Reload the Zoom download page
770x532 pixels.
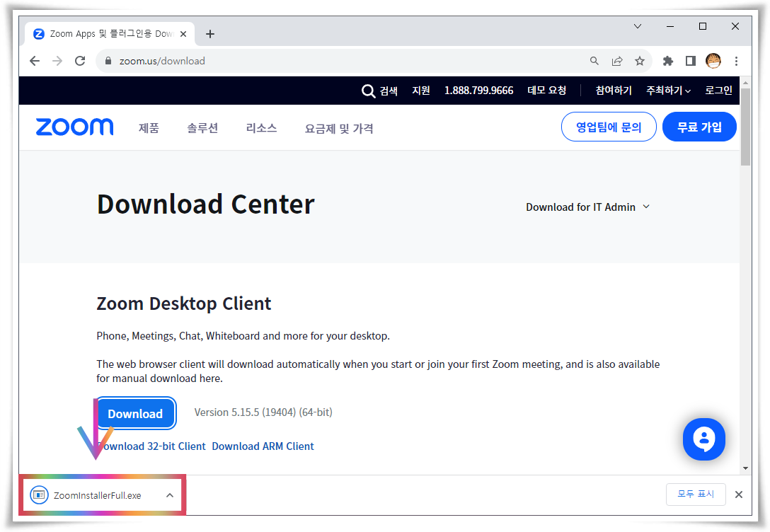pos(80,61)
